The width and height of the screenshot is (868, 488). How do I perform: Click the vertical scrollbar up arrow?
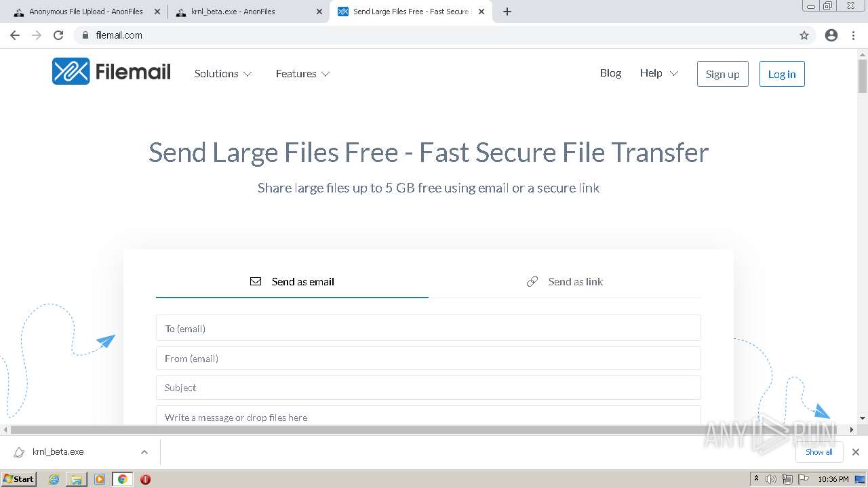tap(862, 54)
